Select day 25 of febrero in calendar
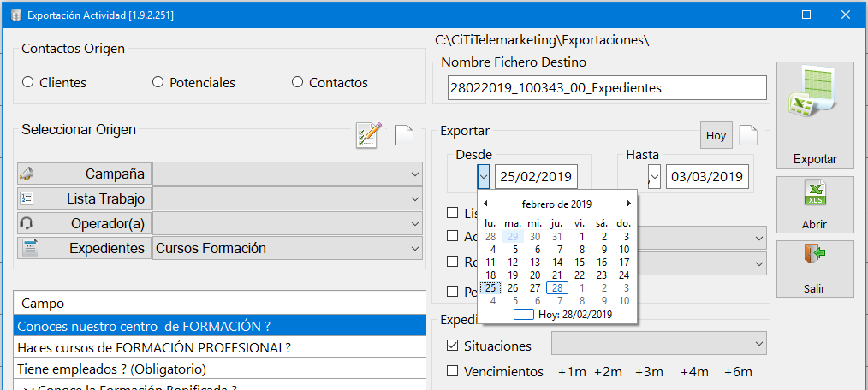The height and width of the screenshot is (390, 868). click(490, 287)
